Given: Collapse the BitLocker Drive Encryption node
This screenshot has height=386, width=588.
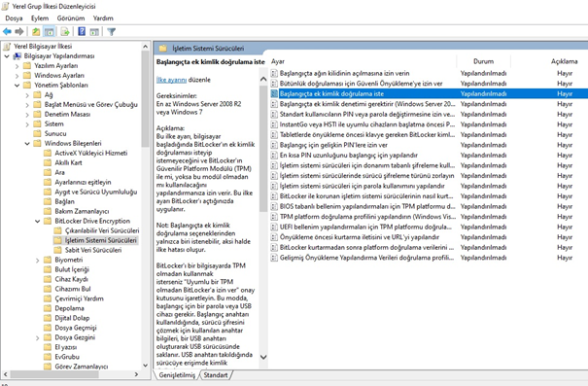Looking at the screenshot, I should pos(37,221).
